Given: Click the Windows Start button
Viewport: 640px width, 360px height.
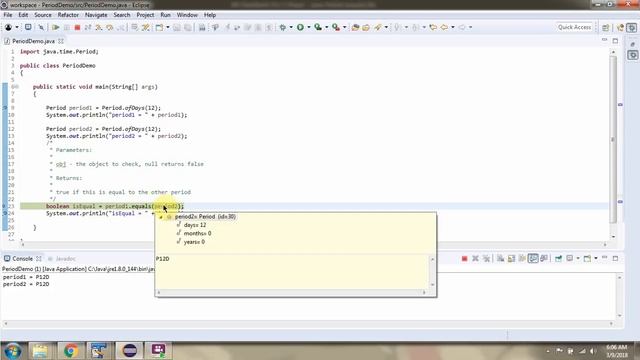Looking at the screenshot, I should (12, 351).
